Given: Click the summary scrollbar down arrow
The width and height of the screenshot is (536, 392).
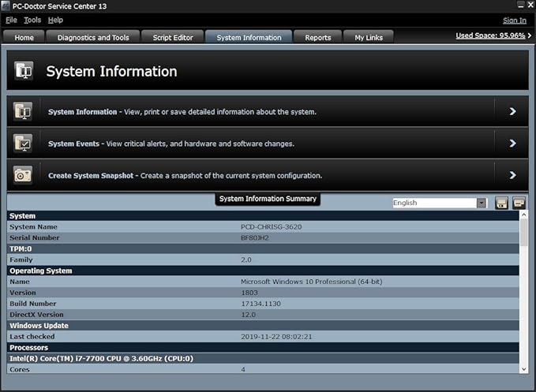Looking at the screenshot, I should click(524, 368).
